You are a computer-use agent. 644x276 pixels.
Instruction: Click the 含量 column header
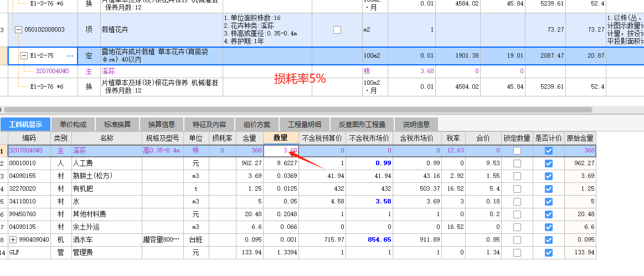pyautogui.click(x=249, y=138)
